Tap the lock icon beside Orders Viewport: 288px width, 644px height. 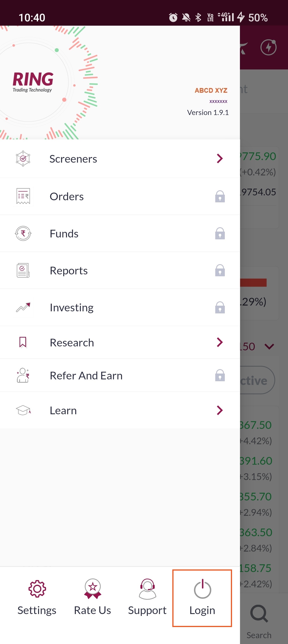click(x=220, y=197)
